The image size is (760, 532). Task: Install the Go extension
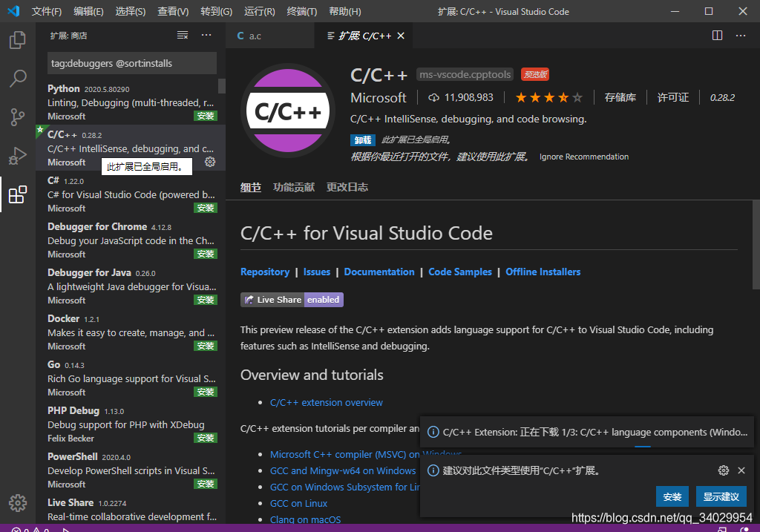(x=206, y=392)
